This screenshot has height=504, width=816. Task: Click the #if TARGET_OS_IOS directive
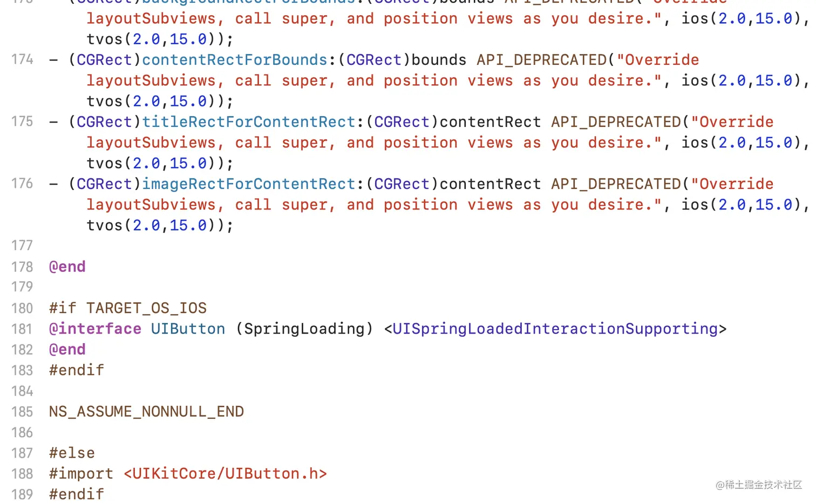[128, 308]
